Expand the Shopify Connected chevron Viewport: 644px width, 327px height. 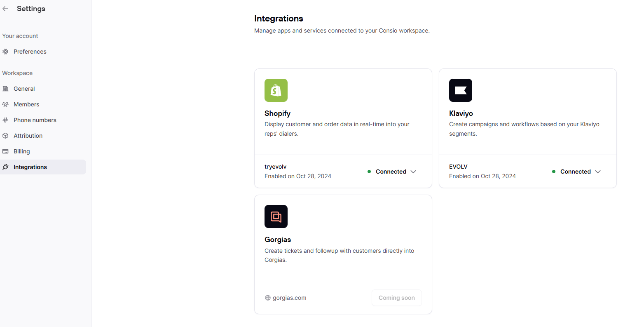(413, 172)
